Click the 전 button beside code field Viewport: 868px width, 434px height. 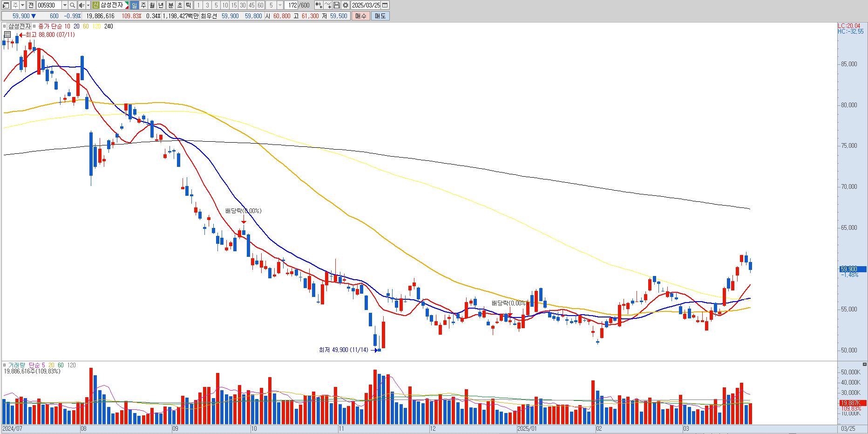pyautogui.click(x=31, y=5)
